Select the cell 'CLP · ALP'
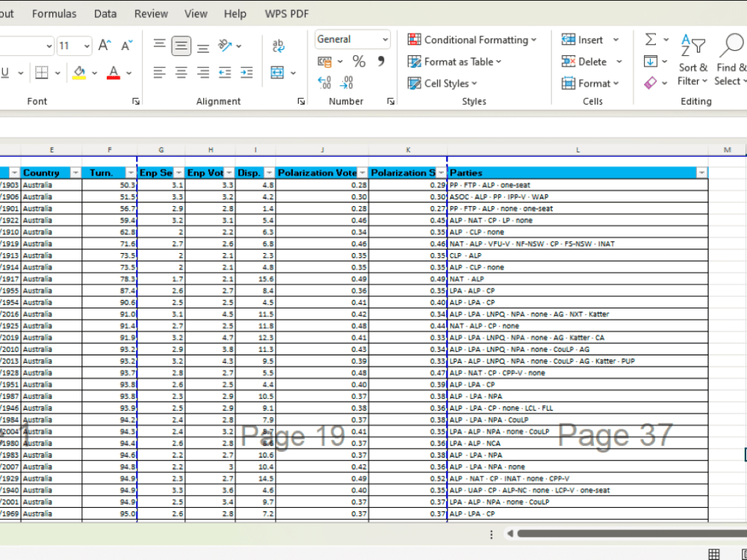Image resolution: width=747 pixels, height=560 pixels. pyautogui.click(x=577, y=255)
